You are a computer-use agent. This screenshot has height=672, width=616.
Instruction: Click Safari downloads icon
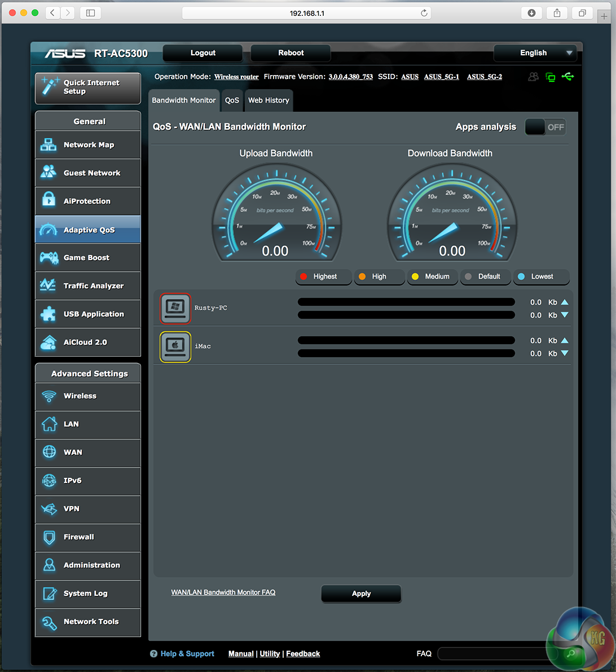531,13
